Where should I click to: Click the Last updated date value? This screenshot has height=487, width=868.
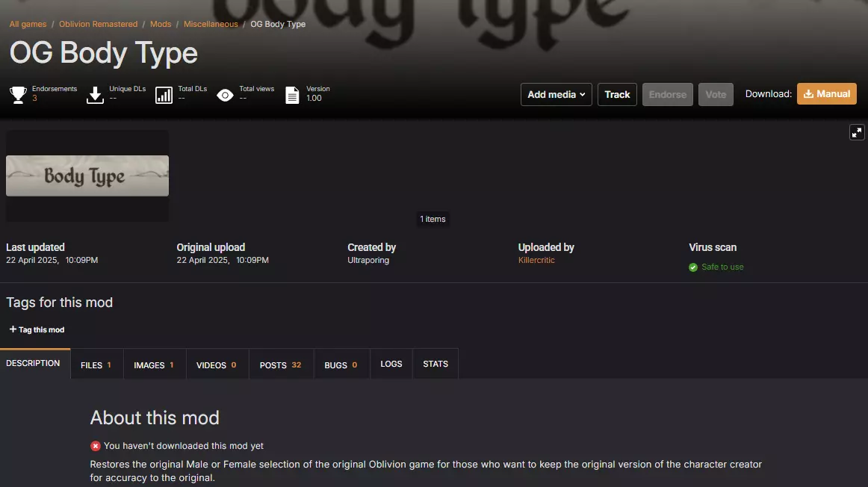(x=52, y=260)
